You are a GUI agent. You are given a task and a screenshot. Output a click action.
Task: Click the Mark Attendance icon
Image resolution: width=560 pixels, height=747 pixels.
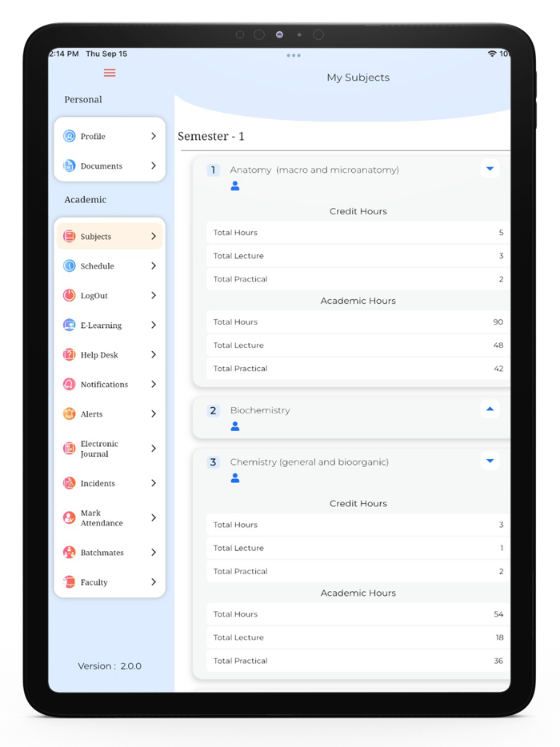pos(69,517)
